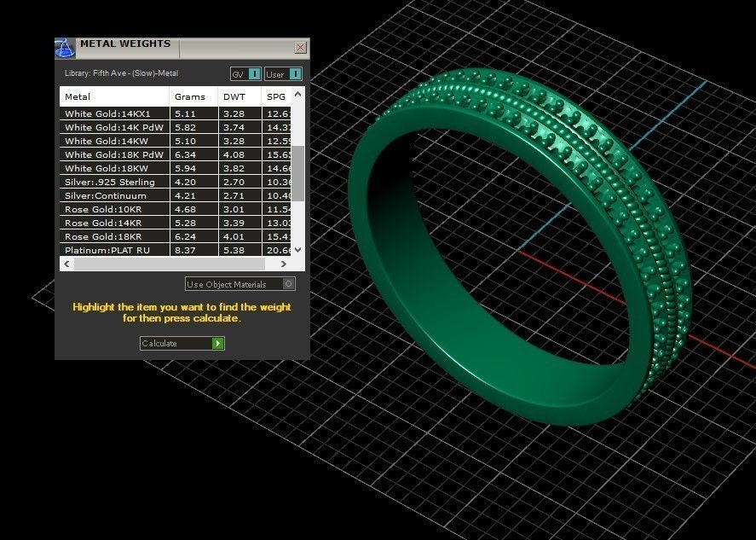Click the Calculate button
This screenshot has width=756, height=540.
tap(182, 343)
